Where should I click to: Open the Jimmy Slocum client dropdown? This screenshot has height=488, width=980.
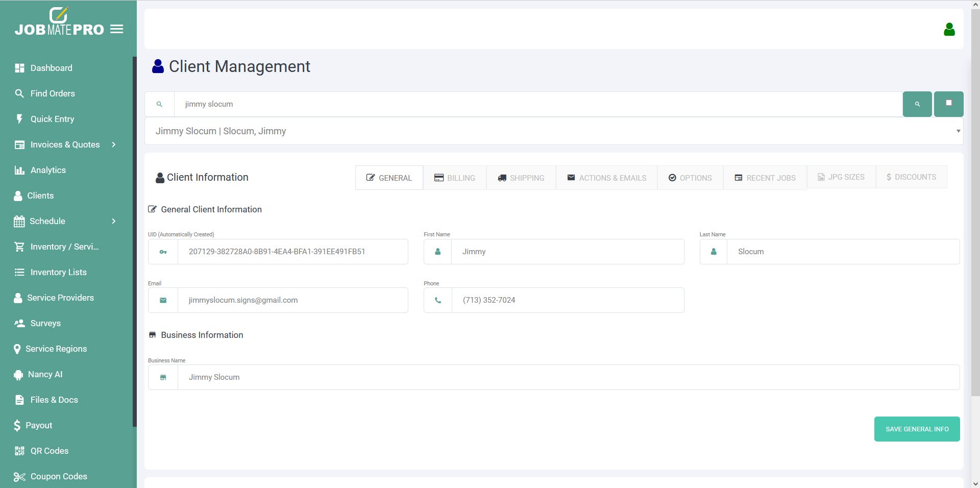[x=553, y=131]
